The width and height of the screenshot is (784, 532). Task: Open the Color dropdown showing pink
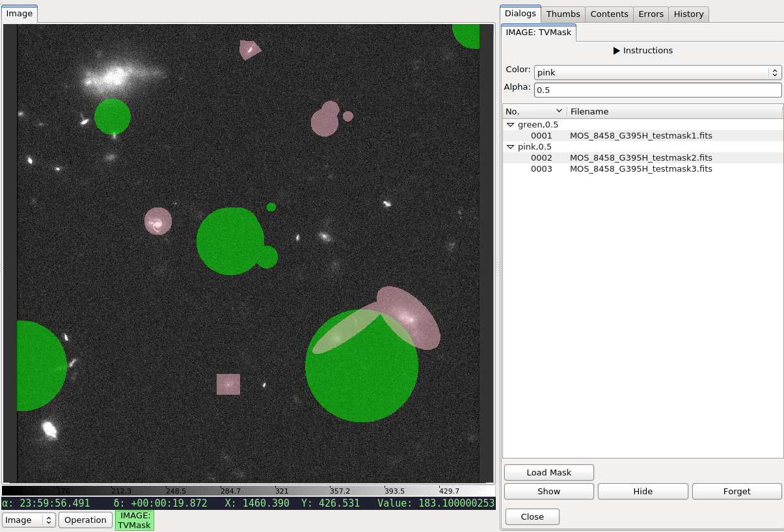(658, 72)
